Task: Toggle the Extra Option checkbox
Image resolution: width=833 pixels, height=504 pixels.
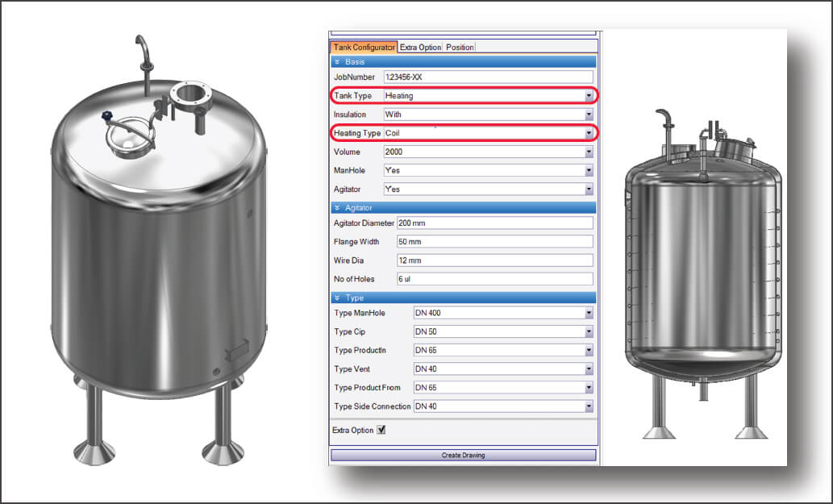Action: [x=381, y=430]
